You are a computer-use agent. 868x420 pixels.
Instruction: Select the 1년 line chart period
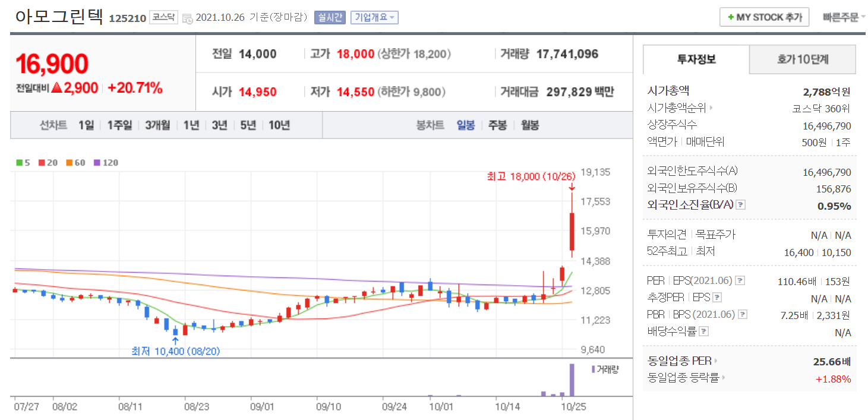click(x=191, y=125)
